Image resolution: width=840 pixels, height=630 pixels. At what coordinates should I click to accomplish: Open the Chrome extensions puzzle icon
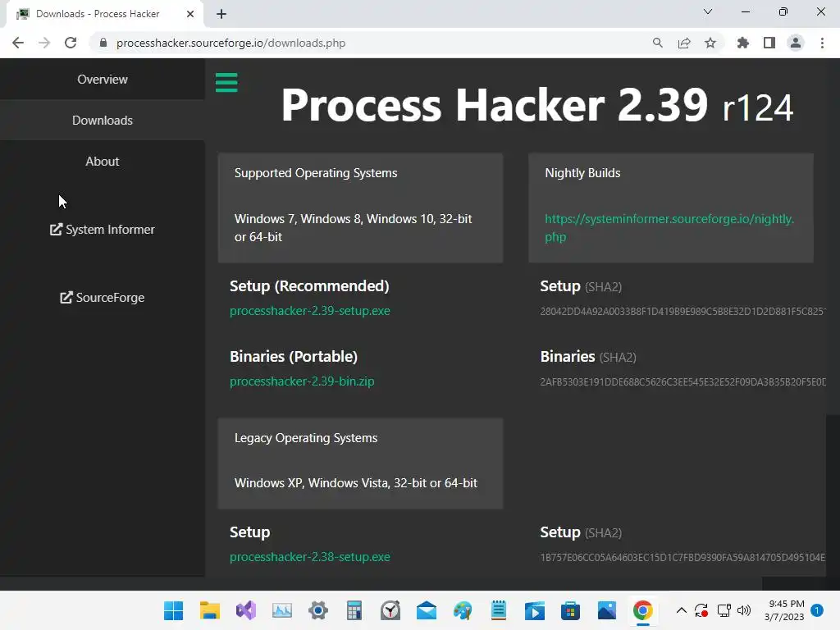(743, 43)
